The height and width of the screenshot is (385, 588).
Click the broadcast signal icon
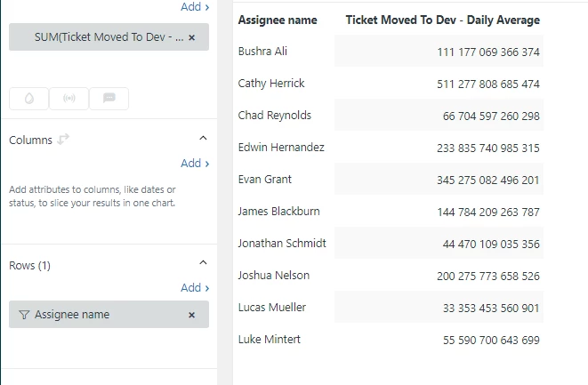click(68, 99)
